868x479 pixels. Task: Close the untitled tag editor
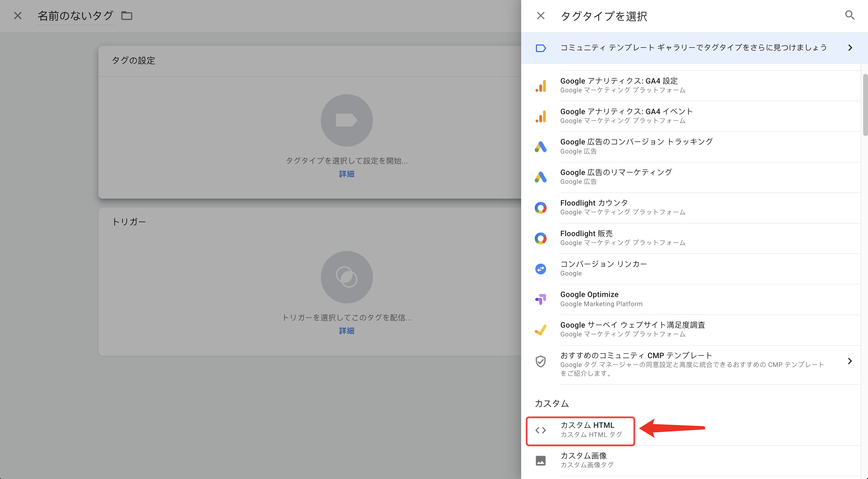click(18, 15)
